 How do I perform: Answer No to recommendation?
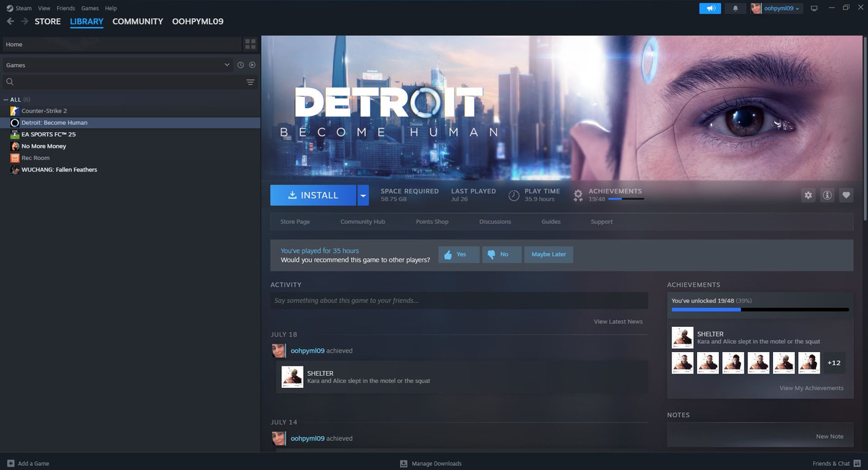point(502,254)
